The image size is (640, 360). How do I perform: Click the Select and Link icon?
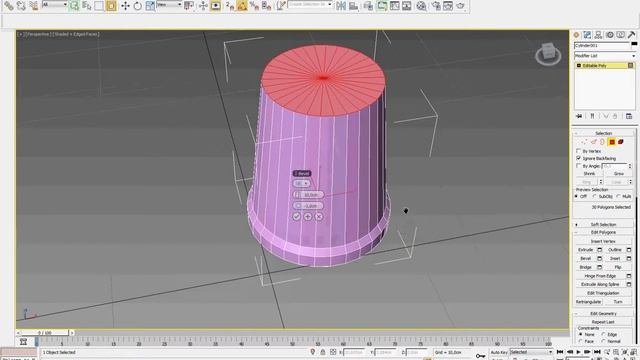click(x=9, y=6)
